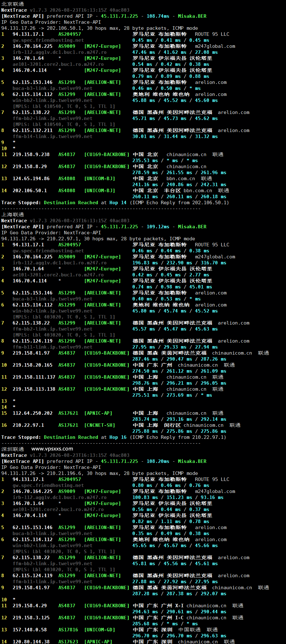Viewport: 286px width, 644px height.
Task: Select the 294.63 ms latency value
Action: [x=145, y=612]
